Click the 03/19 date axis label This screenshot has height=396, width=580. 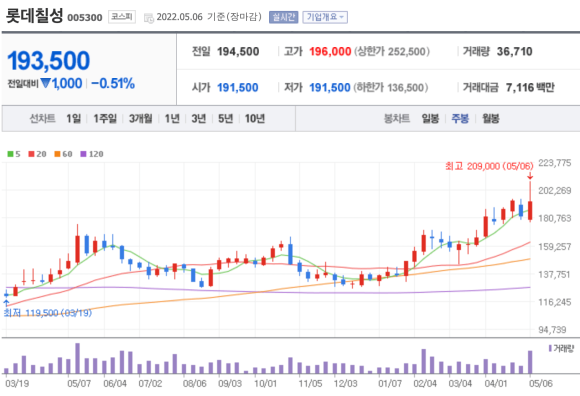coord(17,383)
